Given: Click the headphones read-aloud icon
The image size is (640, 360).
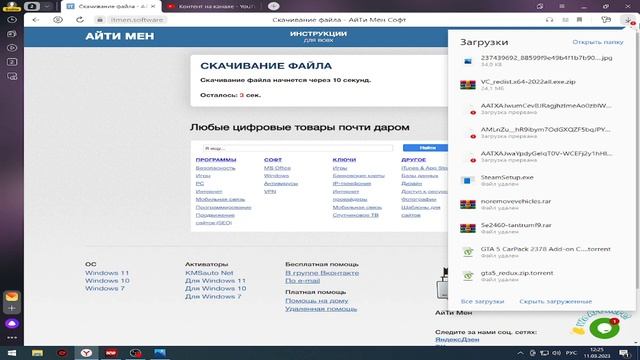Looking at the screenshot, I should point(549,20).
